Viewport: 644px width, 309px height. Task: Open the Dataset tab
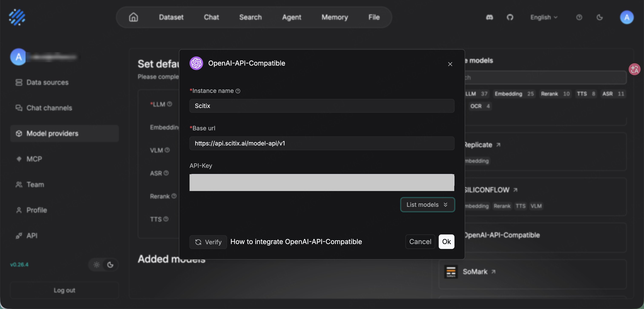coord(171,17)
